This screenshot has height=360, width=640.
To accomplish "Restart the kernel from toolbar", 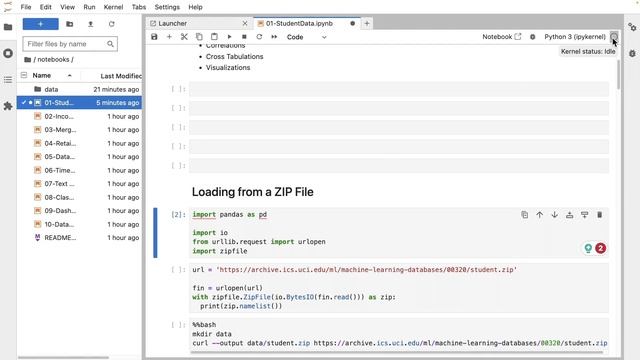I will click(x=259, y=37).
